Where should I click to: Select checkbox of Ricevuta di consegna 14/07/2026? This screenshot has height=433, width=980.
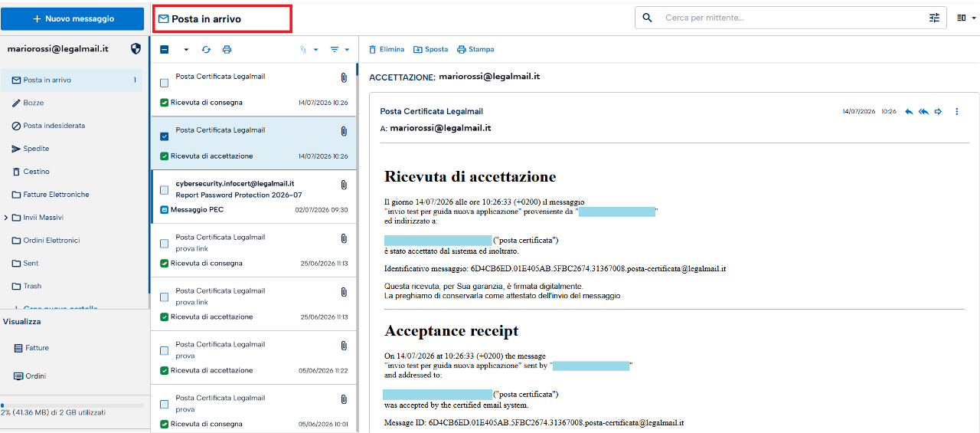165,83
